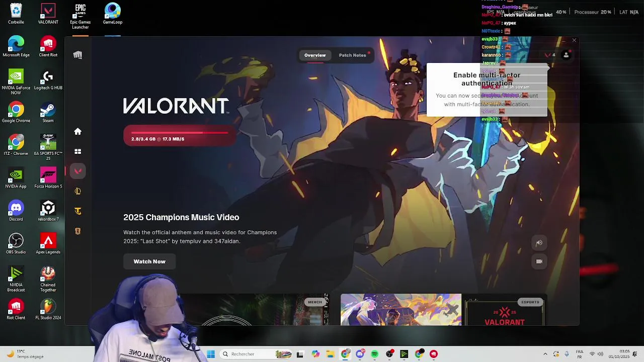Select rekordbox 7 desktop icon
Image resolution: width=644 pixels, height=362 pixels.
(x=48, y=211)
